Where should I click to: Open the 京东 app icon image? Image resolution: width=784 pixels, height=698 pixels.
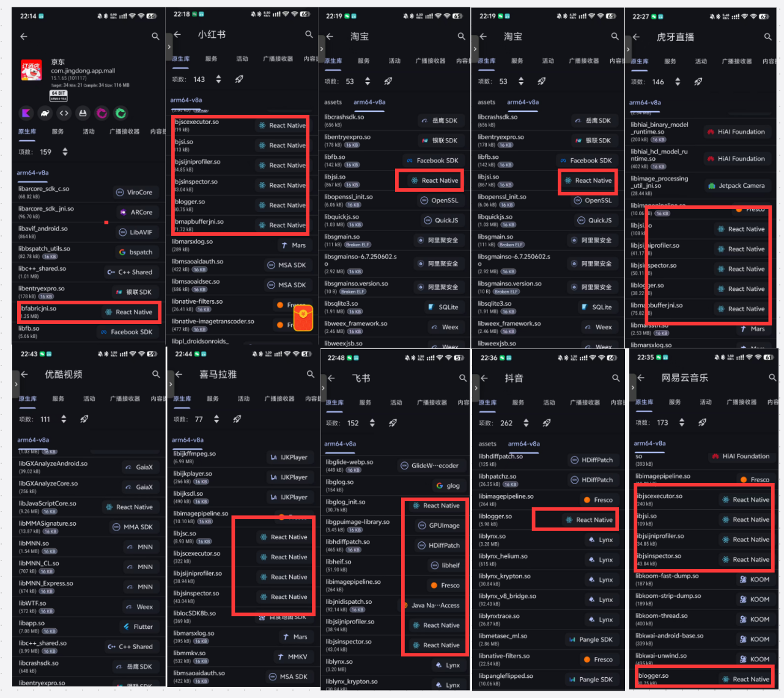[31, 70]
